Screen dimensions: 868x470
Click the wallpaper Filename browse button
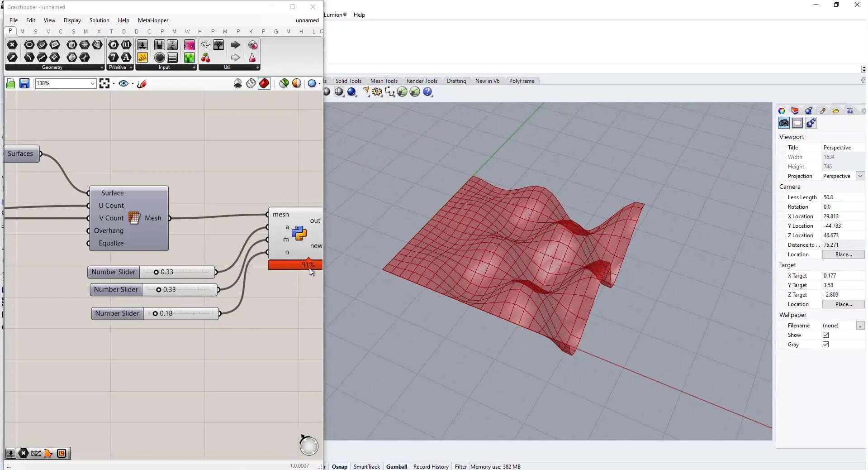coord(860,326)
